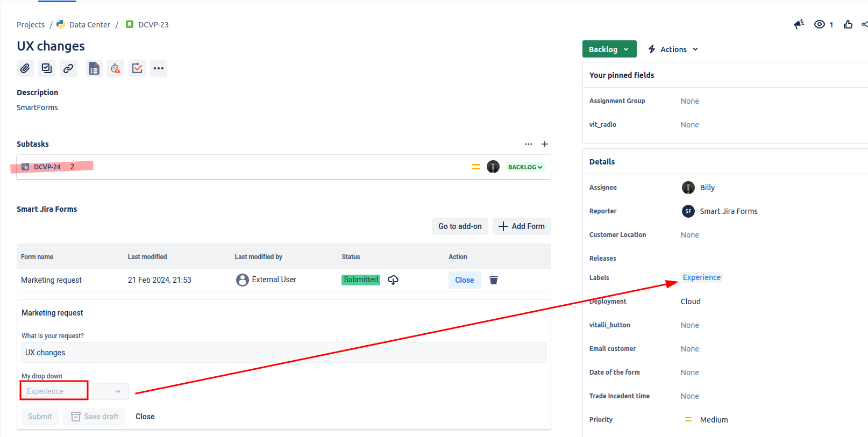868x437 pixels.
Task: Open the subtask BACKLOG status dropdown
Action: coord(525,167)
